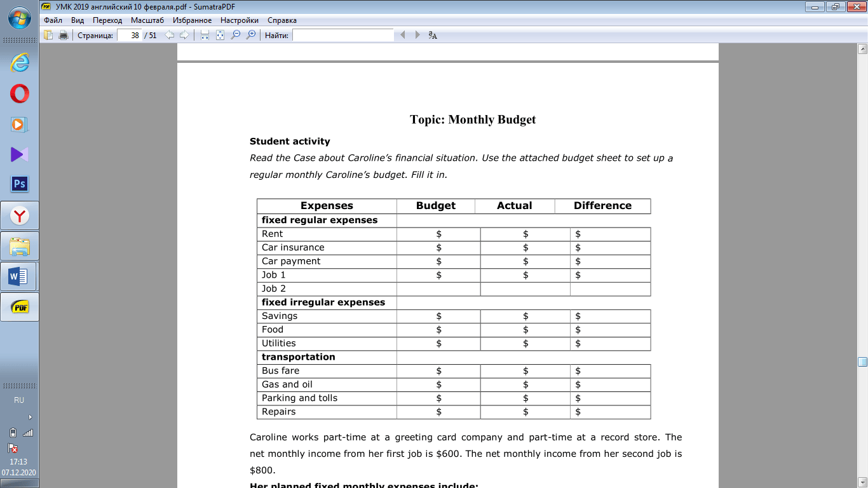The image size is (868, 488).
Task: Toggle Match Case search option
Action: [433, 36]
